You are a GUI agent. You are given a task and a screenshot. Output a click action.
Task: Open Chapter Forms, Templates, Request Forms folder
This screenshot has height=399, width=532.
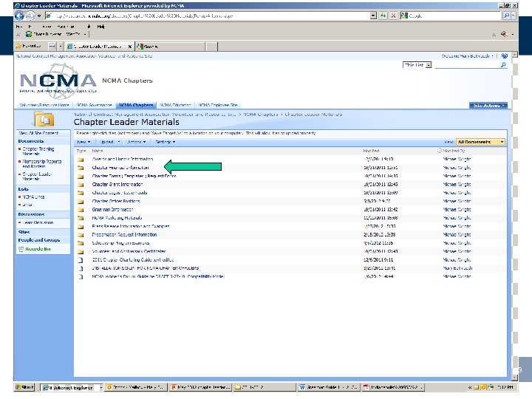pos(134,176)
